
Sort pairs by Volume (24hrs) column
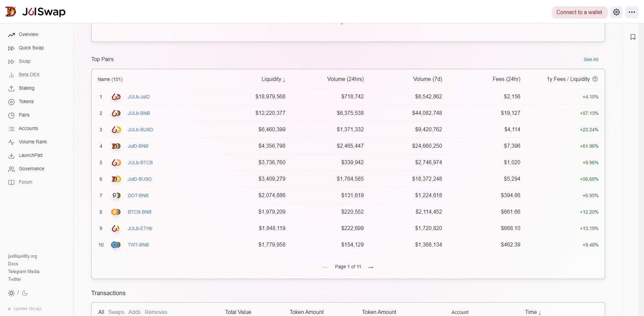345,79
